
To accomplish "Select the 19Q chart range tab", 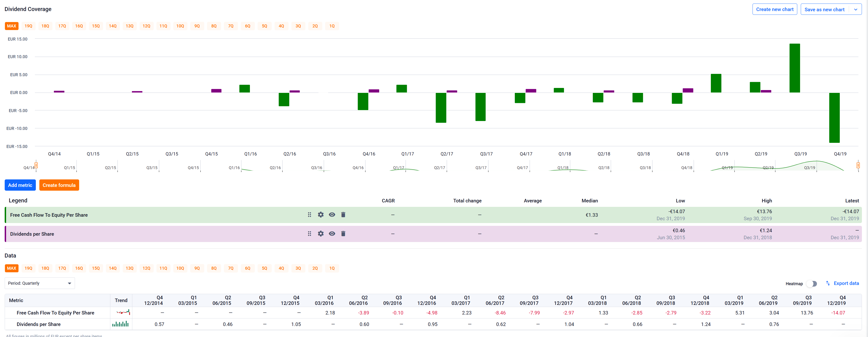I will tap(29, 26).
